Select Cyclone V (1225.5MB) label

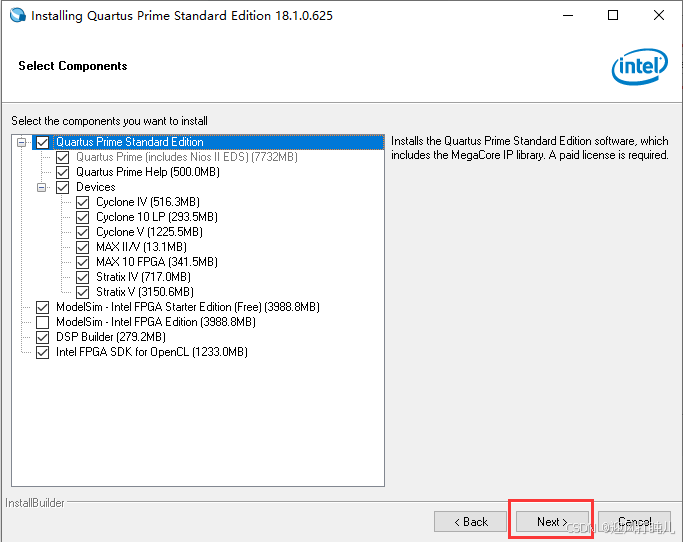click(x=149, y=232)
